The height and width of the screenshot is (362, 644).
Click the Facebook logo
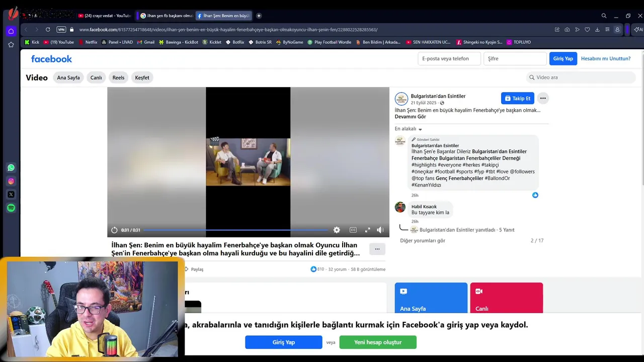(51, 59)
